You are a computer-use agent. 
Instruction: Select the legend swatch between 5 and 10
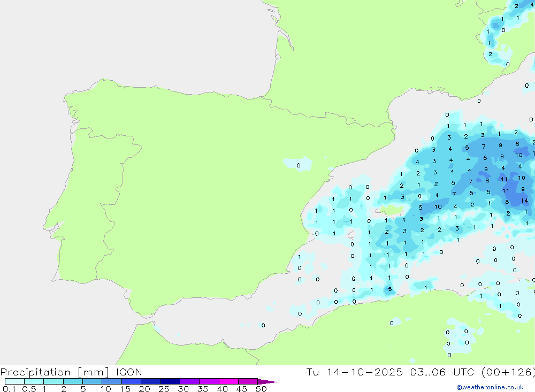(x=93, y=381)
